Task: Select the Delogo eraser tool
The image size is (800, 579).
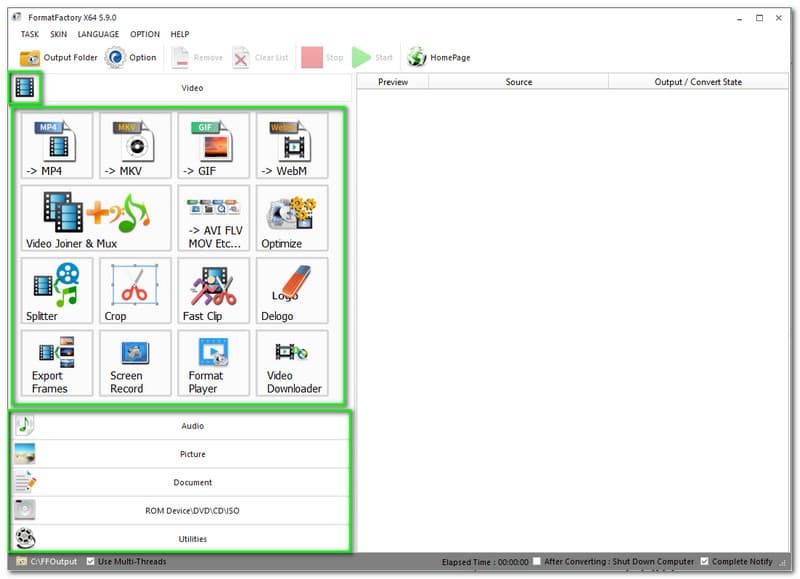Action: point(291,291)
